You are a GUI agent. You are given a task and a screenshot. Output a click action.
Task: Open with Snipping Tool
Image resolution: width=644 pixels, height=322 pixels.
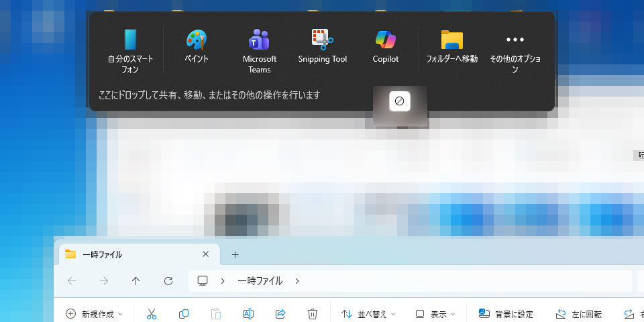coord(323,46)
